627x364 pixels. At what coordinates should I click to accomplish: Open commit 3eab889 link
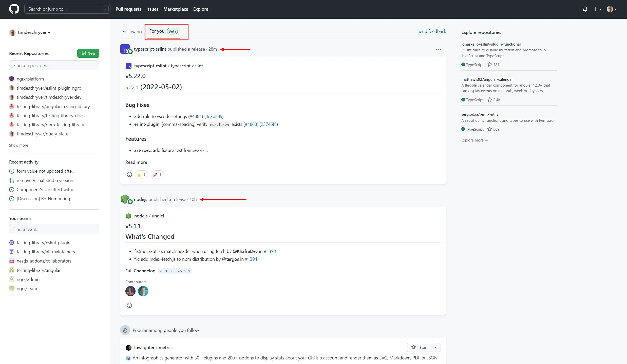pos(214,116)
